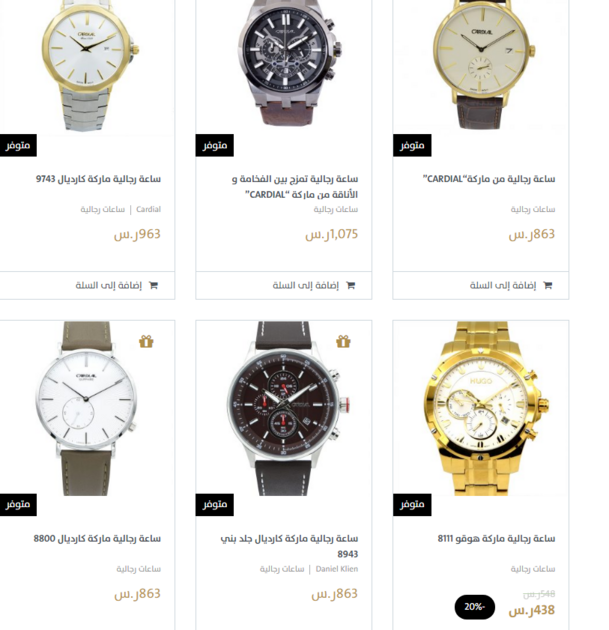
Task: Click gift icon on Cardial 8800 watch
Action: coord(146,342)
